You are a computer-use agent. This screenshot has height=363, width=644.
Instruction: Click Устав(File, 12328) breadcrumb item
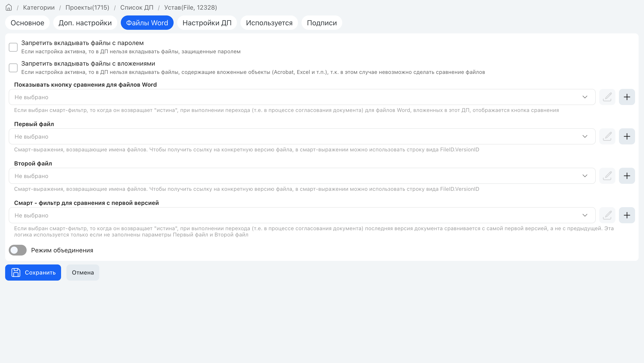[191, 8]
